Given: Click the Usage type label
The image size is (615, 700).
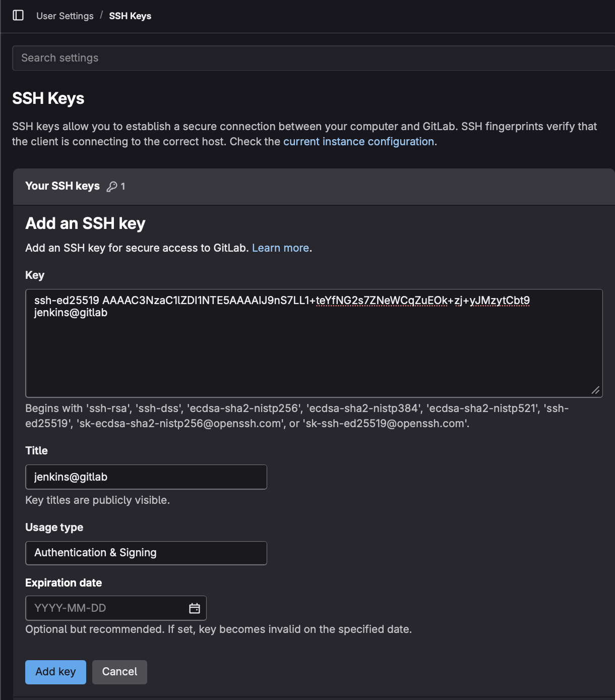Looking at the screenshot, I should pyautogui.click(x=54, y=528).
